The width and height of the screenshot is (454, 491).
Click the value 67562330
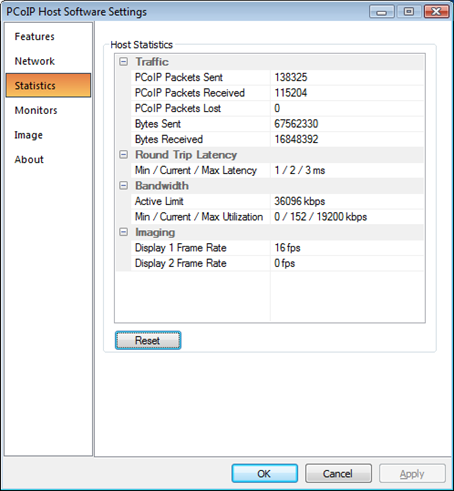(x=296, y=124)
